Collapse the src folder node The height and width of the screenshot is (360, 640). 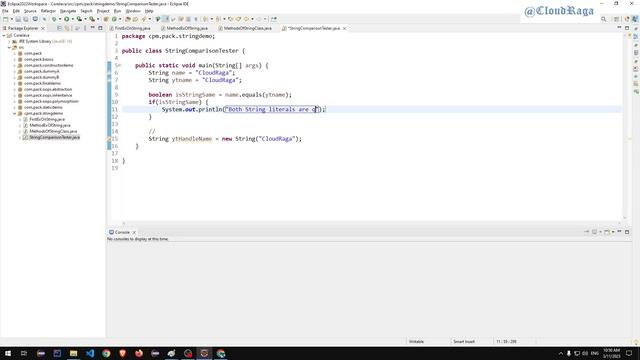[9, 47]
